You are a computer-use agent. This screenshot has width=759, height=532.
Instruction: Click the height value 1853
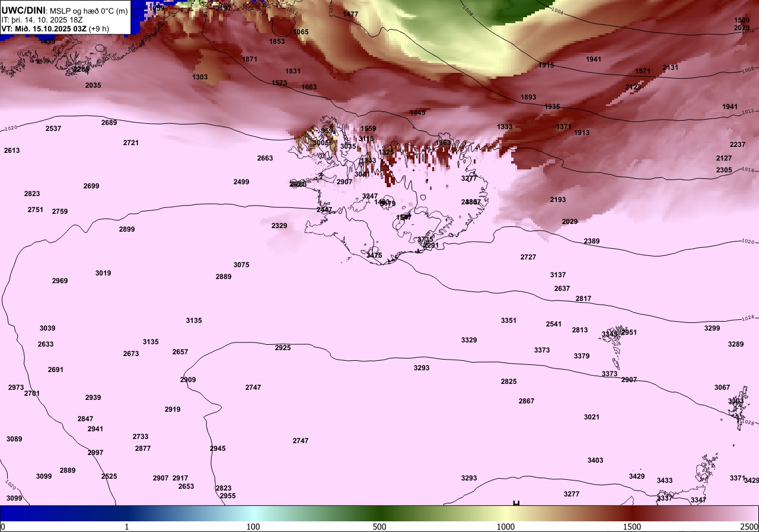pos(277,41)
